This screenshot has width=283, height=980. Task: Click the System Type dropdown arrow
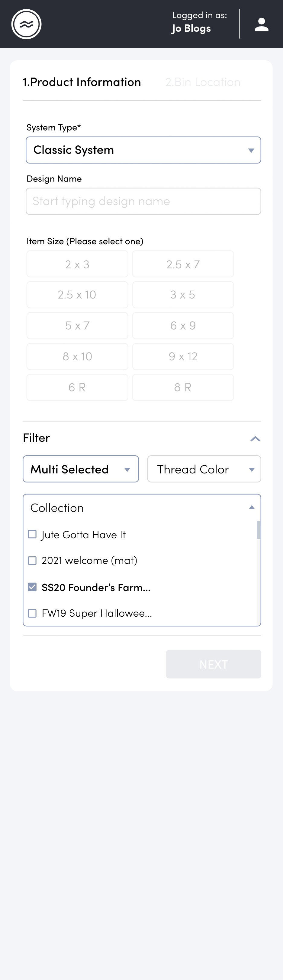pos(251,150)
